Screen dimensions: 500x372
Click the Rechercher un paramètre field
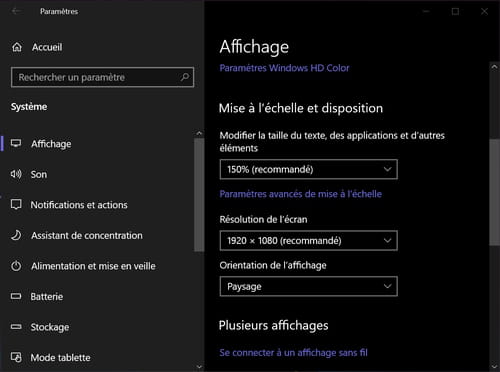click(102, 77)
